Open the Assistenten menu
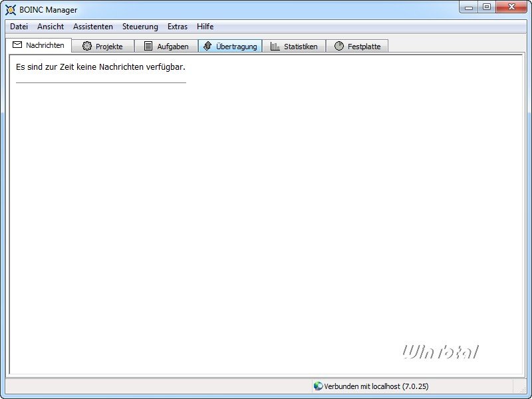The width and height of the screenshot is (532, 399). [93, 27]
